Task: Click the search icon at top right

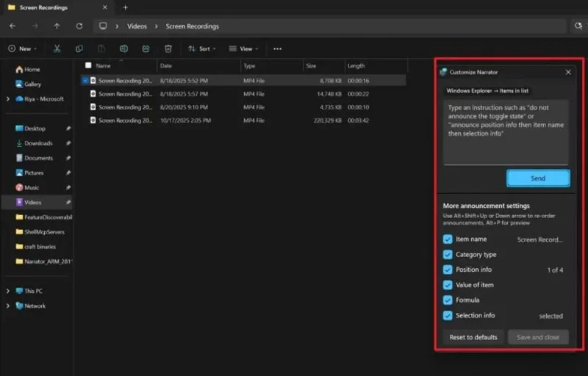Action: pyautogui.click(x=578, y=26)
